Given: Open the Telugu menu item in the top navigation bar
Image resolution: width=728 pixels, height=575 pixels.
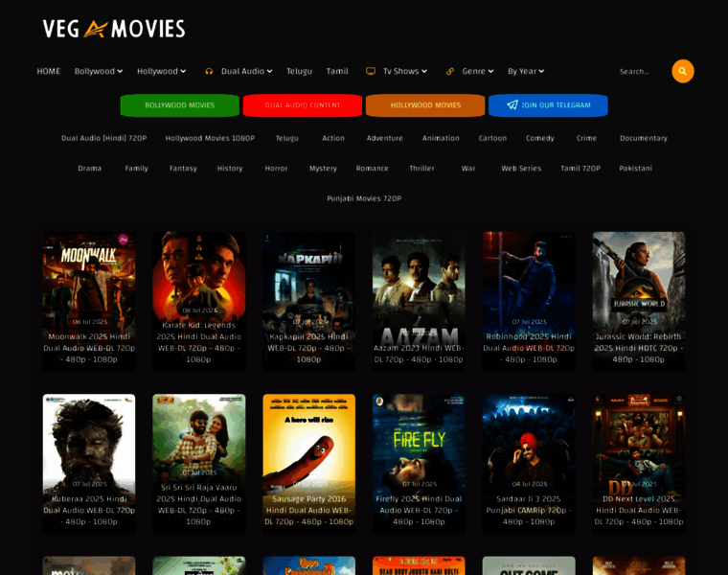Looking at the screenshot, I should [x=299, y=71].
